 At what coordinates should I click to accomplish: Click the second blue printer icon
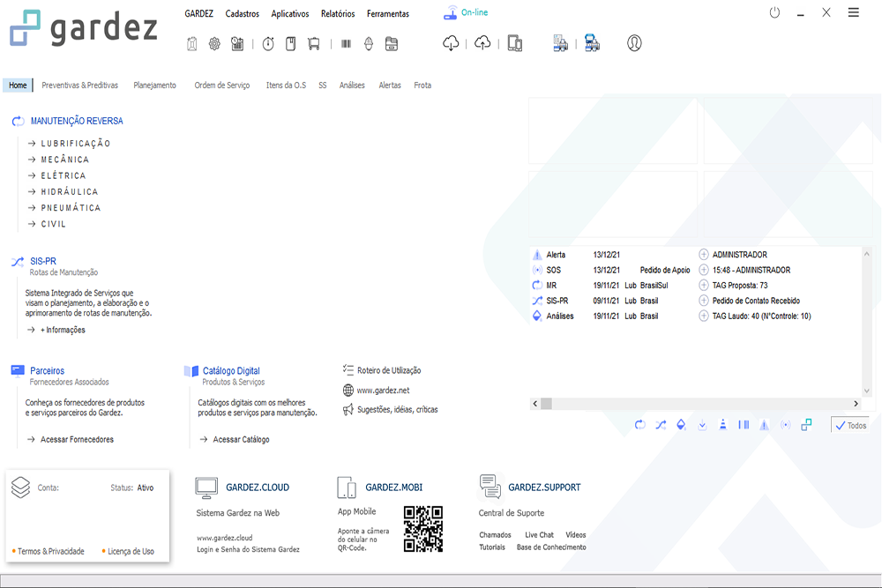592,42
